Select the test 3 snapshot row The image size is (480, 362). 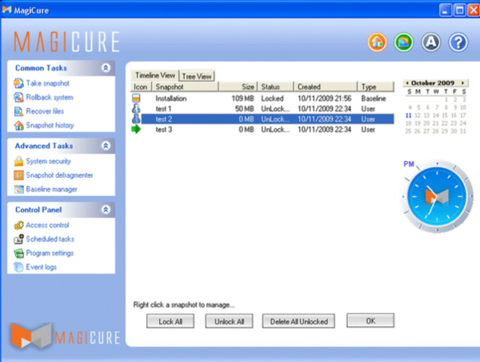point(262,130)
